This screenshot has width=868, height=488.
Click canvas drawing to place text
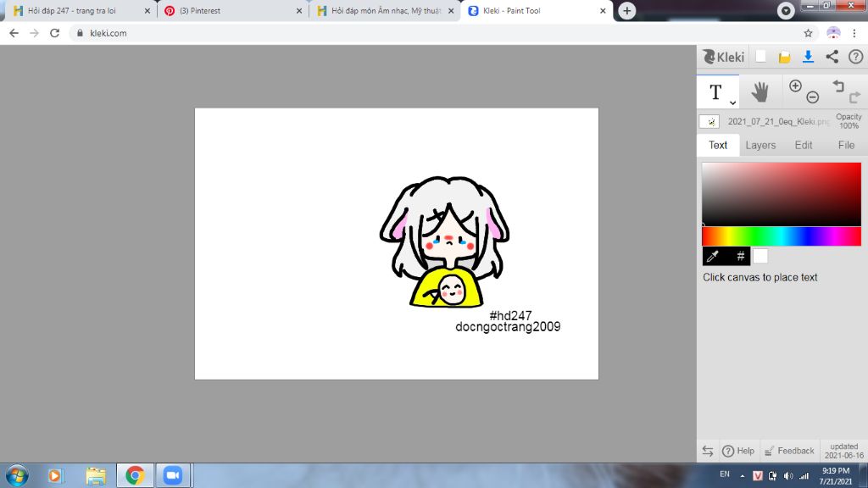[x=397, y=243]
